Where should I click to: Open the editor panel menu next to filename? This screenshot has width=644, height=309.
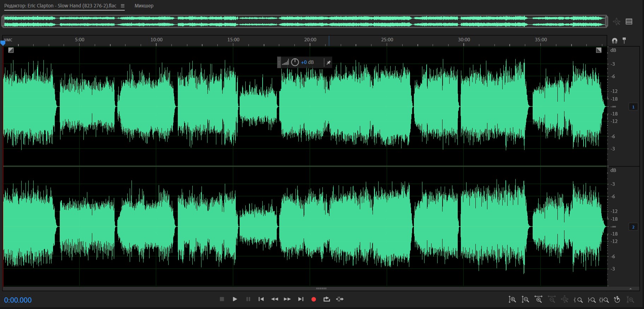(123, 6)
